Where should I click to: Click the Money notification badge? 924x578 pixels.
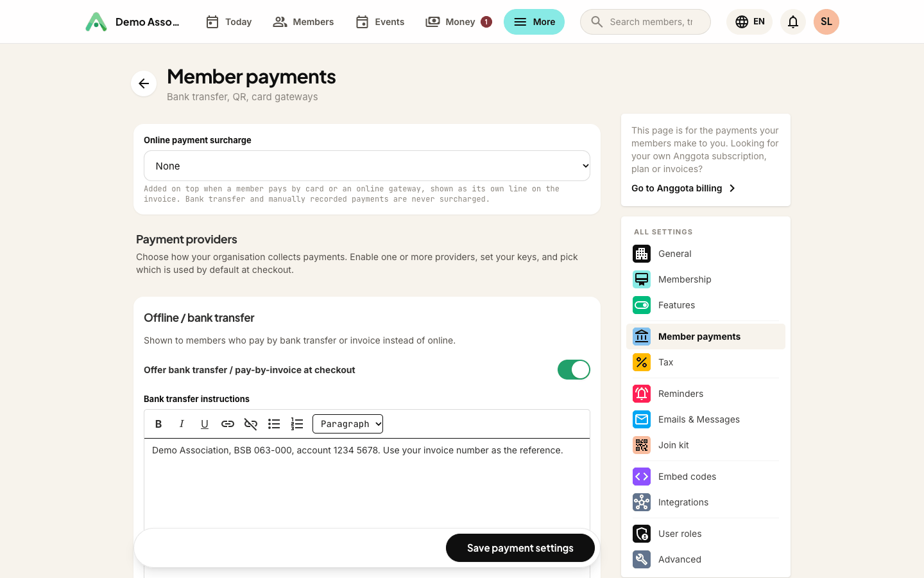point(486,22)
